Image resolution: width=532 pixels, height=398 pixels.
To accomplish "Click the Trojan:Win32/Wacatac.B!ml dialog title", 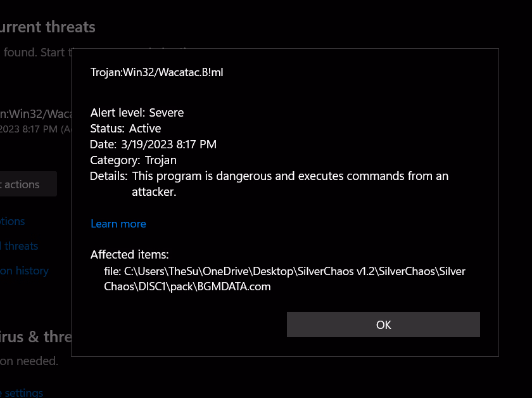I will [157, 72].
